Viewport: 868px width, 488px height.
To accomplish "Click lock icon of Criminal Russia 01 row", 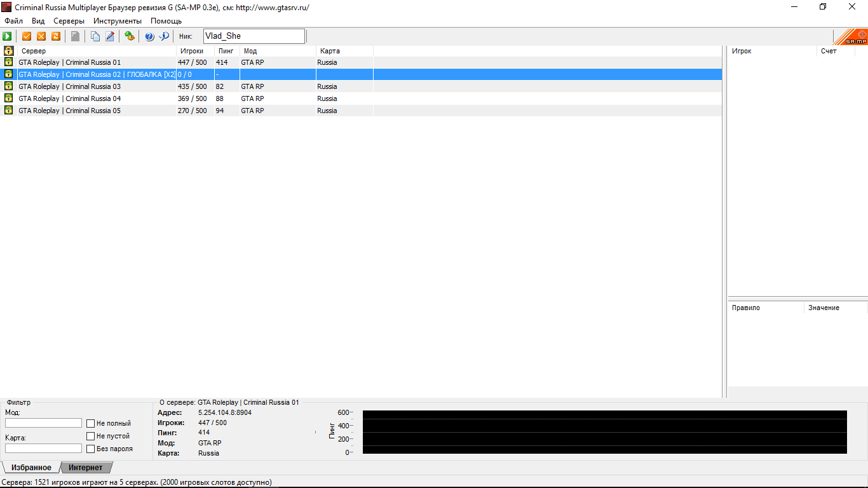I will point(8,62).
